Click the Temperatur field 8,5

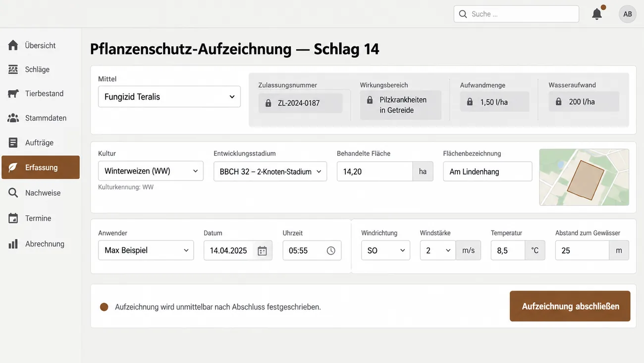[x=508, y=250]
